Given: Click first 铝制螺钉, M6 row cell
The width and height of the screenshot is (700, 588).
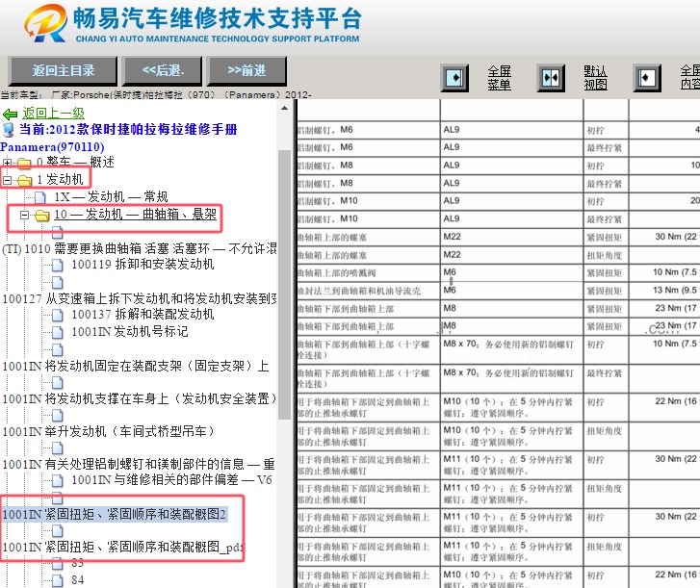Looking at the screenshot, I should (369, 130).
